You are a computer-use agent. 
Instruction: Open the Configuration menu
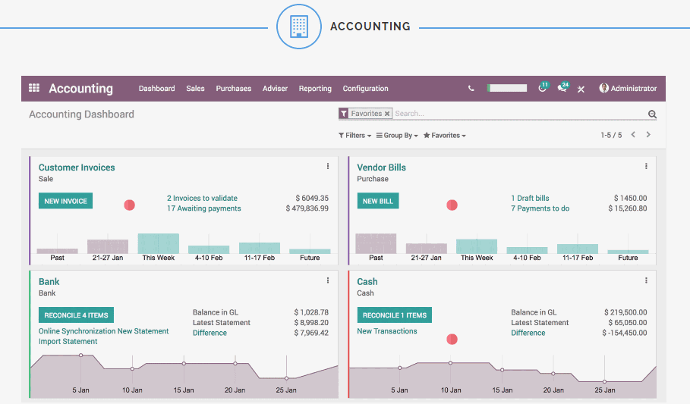365,88
